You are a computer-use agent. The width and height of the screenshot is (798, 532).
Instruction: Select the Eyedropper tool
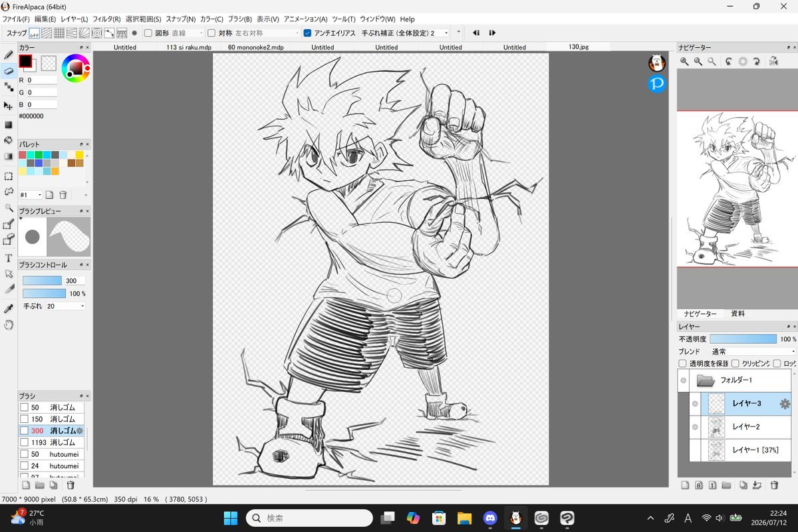coord(9,309)
